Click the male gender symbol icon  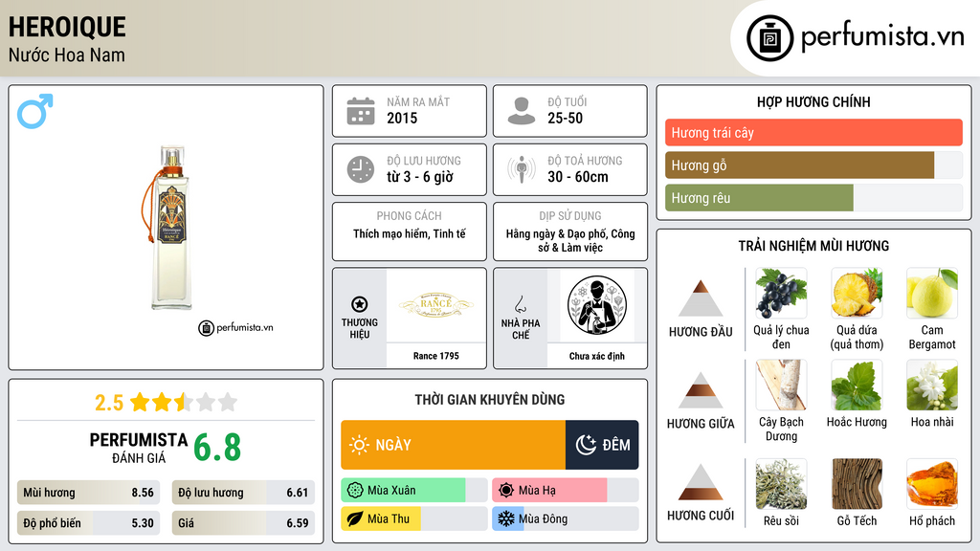pyautogui.click(x=35, y=111)
